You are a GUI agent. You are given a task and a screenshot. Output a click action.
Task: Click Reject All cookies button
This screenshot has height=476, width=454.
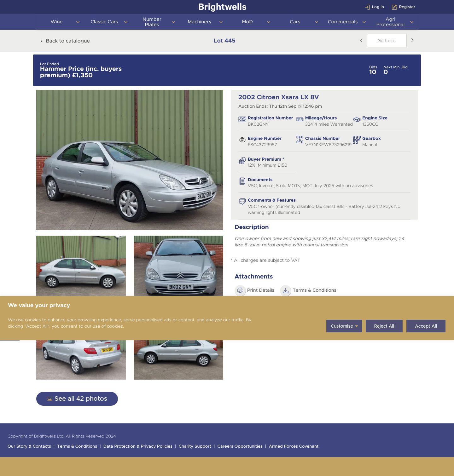[384, 326]
